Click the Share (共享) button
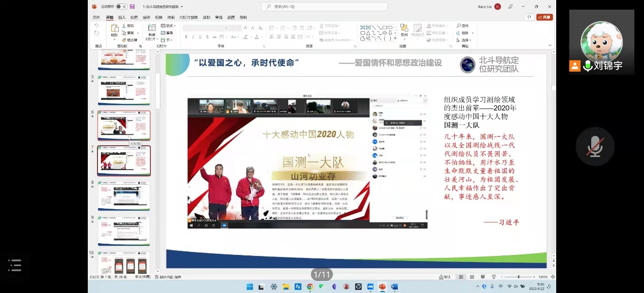Image resolution: width=644 pixels, height=293 pixels. 545,17
